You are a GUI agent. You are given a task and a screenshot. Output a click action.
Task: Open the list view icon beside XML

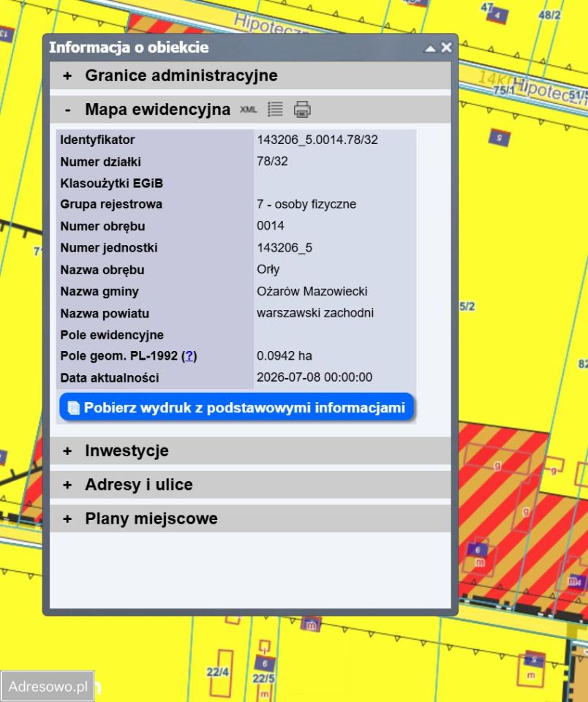pyautogui.click(x=275, y=109)
